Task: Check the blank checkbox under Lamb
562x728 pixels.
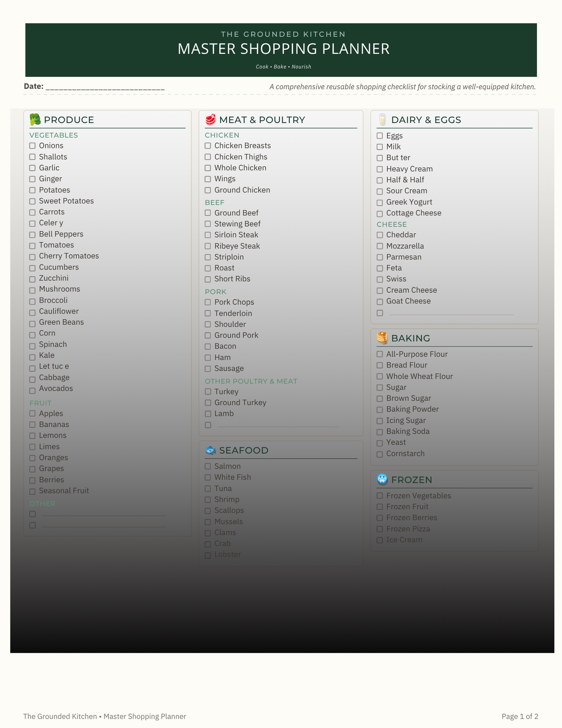Action: point(208,425)
